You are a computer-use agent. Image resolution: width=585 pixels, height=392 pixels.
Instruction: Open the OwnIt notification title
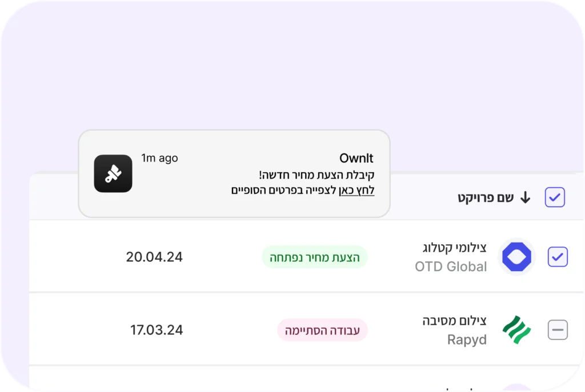355,158
